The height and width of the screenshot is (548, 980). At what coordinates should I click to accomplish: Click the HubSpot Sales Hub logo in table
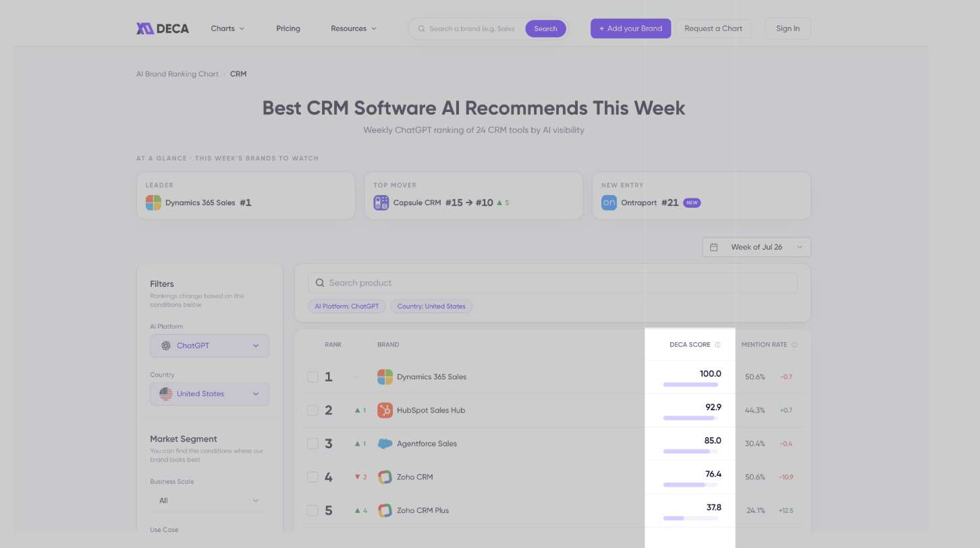(x=385, y=410)
